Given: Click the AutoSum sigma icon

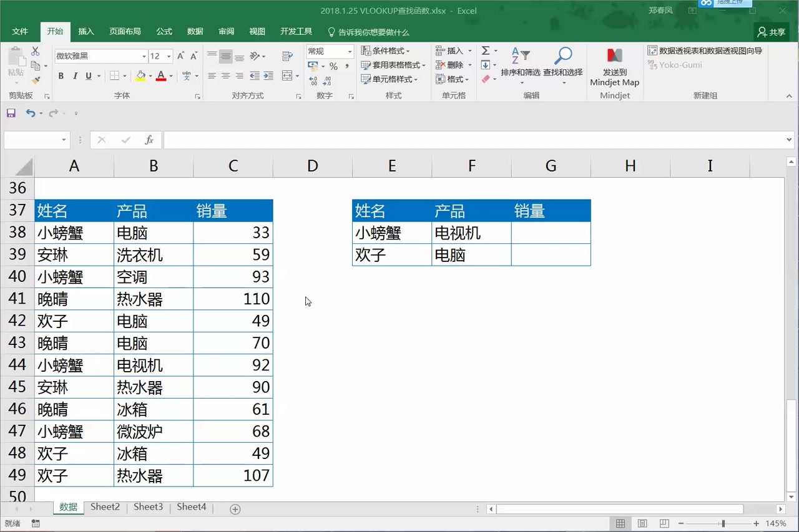Looking at the screenshot, I should 486,51.
